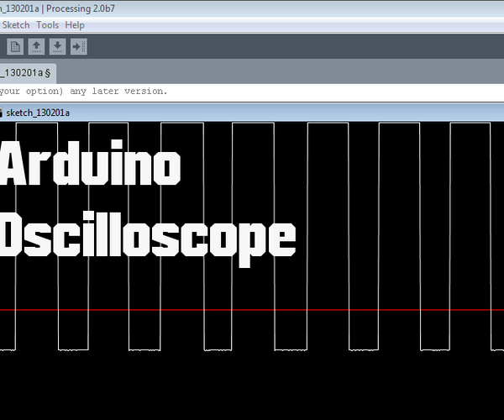
Task: Click the red trigger level line
Action: coord(252,310)
